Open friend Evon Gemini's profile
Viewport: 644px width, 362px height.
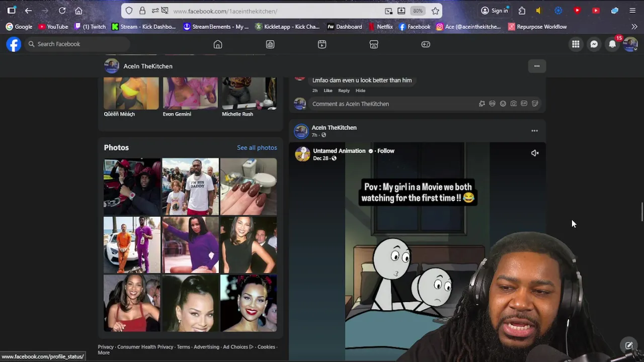pyautogui.click(x=177, y=114)
